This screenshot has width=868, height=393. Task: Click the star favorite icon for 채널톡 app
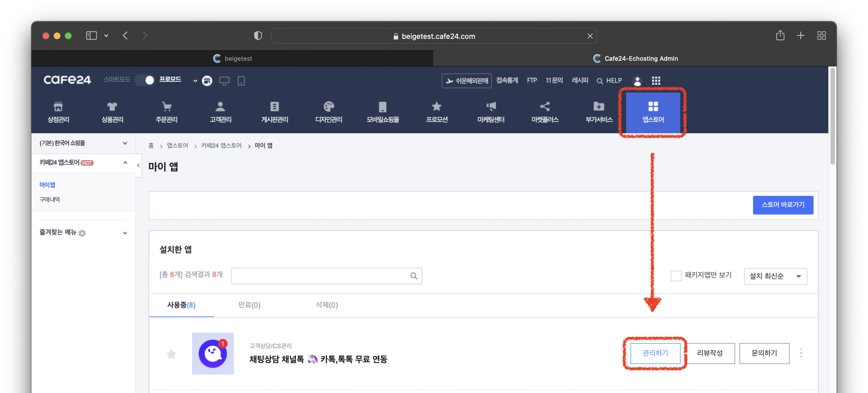pos(171,354)
